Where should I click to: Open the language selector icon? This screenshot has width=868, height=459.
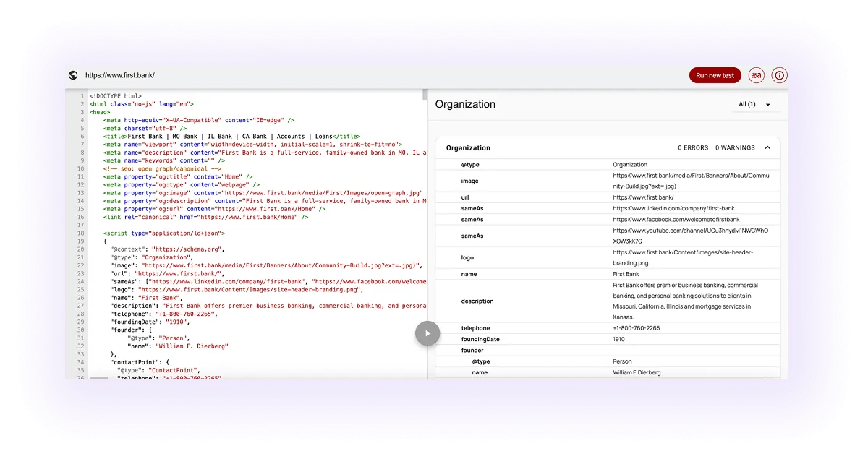757,75
